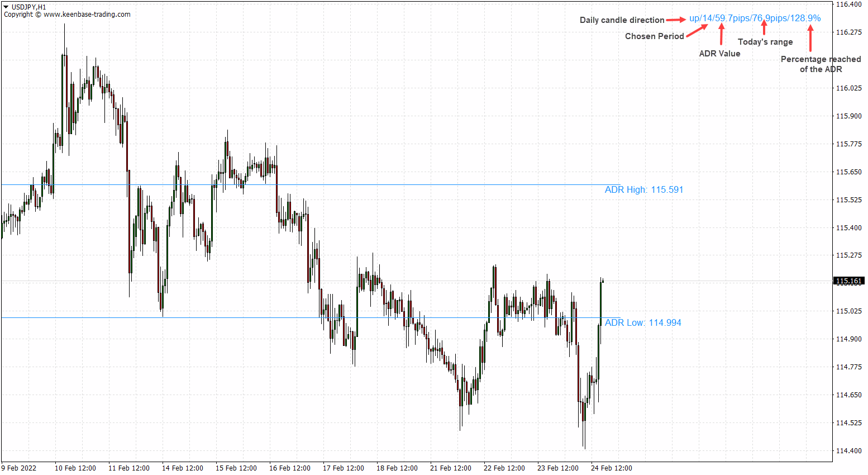Click the 24 Feb 12:00 time label

[612, 468]
